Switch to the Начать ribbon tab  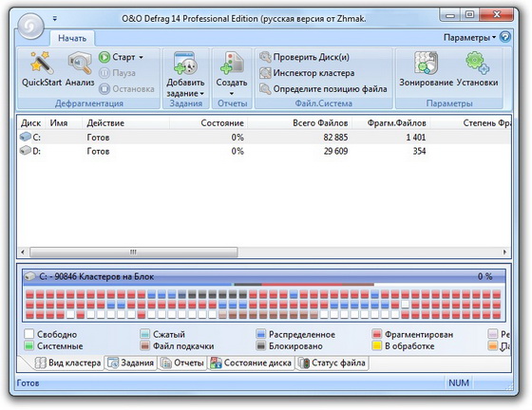click(x=72, y=38)
